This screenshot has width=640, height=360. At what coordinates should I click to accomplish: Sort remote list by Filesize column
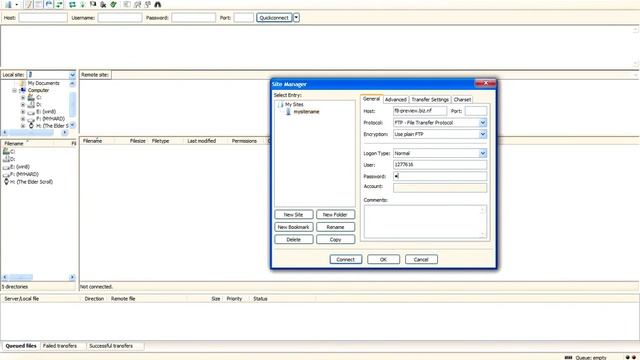[x=138, y=141]
